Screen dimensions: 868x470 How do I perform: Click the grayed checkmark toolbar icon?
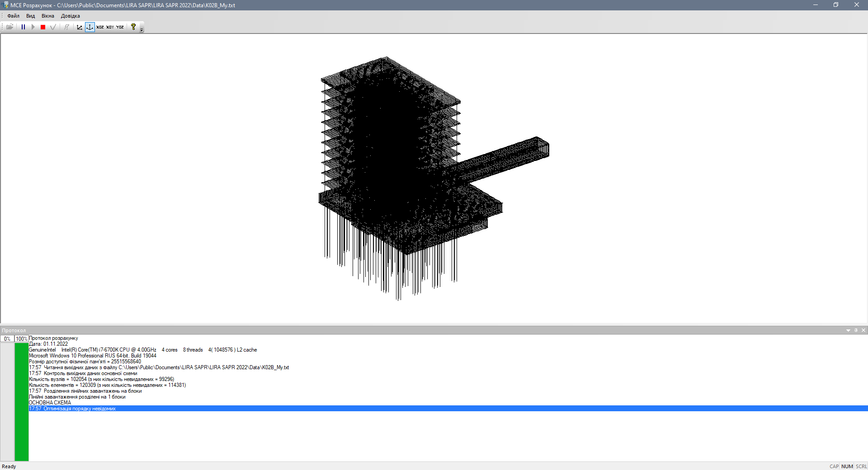(x=53, y=27)
